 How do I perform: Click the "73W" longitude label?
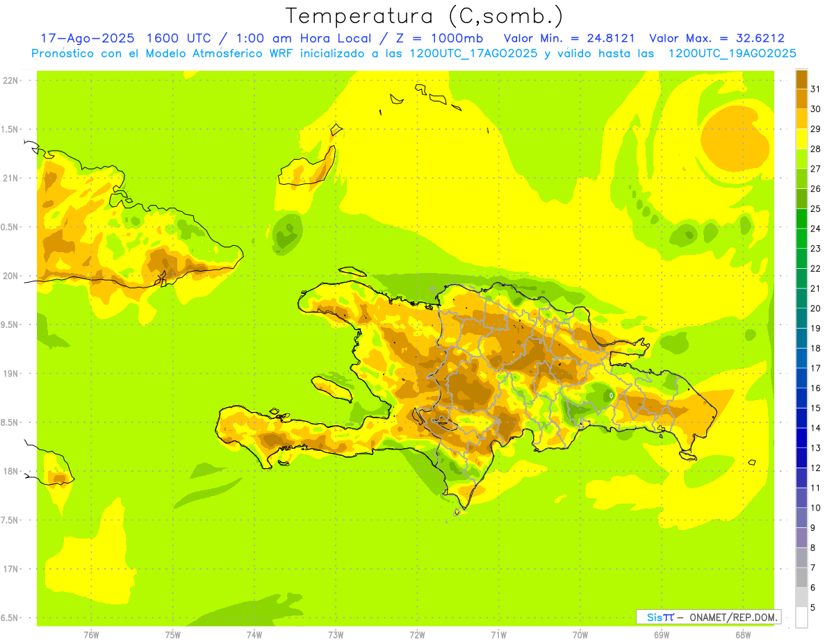coord(336,634)
